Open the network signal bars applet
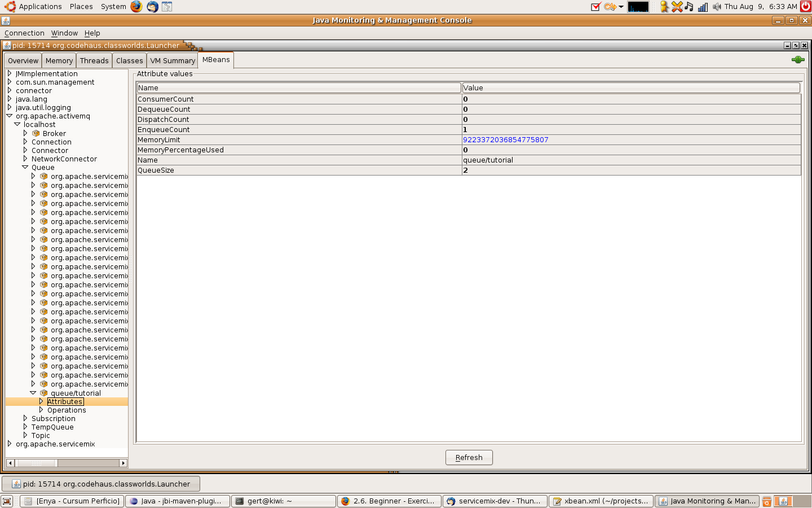 point(703,7)
